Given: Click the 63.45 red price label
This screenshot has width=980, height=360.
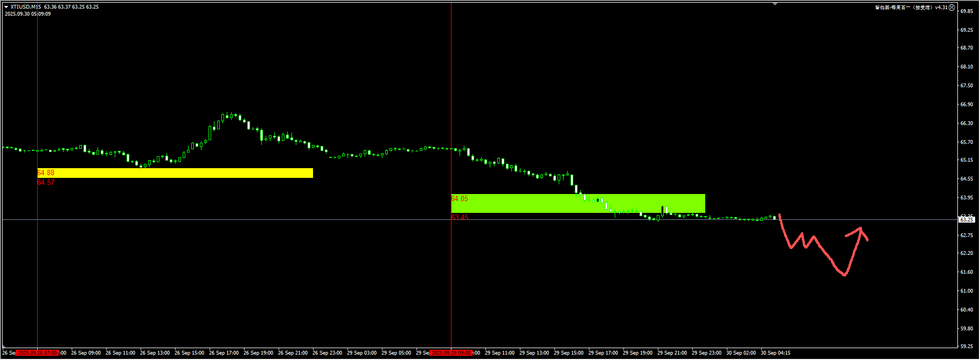Looking at the screenshot, I should click(x=460, y=217).
